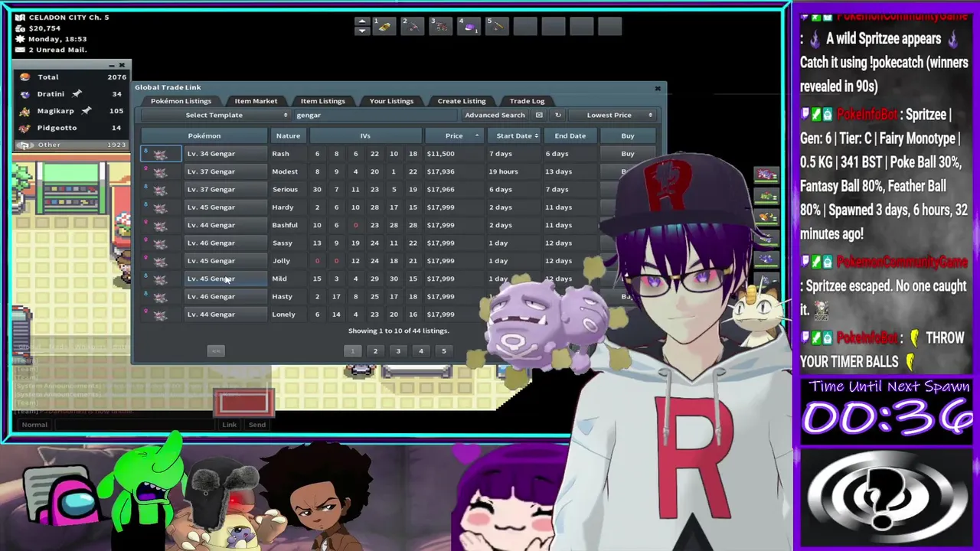Select the Normal chat channel
This screenshot has height=551, width=980.
34,425
